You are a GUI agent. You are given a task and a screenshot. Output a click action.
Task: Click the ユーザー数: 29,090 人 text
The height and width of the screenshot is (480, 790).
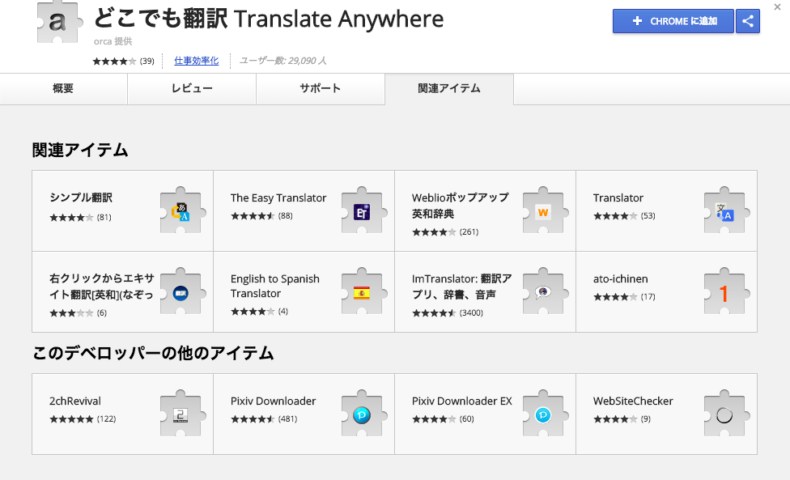283,61
